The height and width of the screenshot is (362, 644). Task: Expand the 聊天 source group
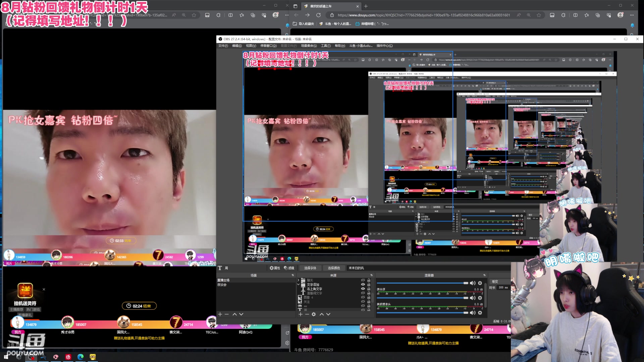298,280
